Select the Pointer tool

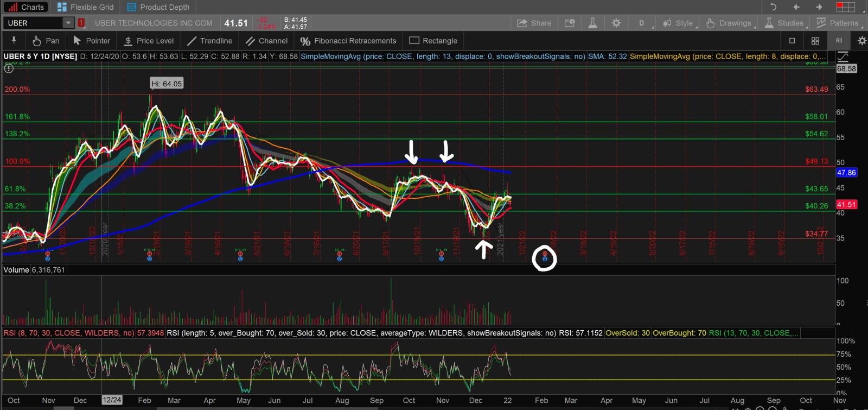point(92,41)
